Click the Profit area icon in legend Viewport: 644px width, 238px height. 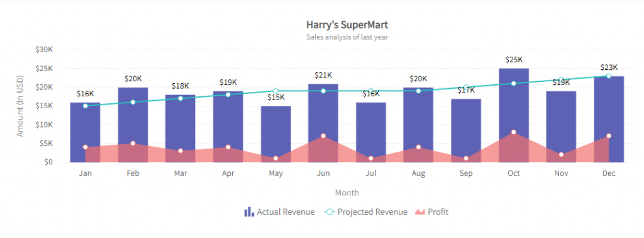tap(419, 212)
